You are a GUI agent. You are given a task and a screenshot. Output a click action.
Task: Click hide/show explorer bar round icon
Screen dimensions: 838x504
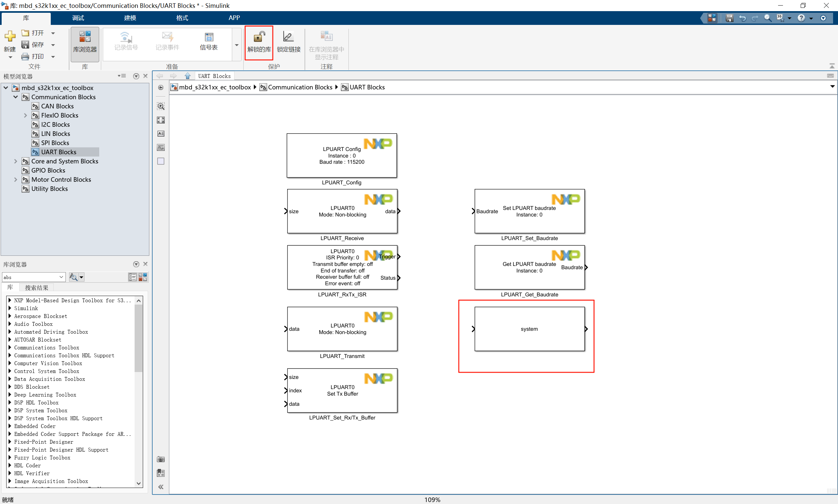pyautogui.click(x=161, y=88)
